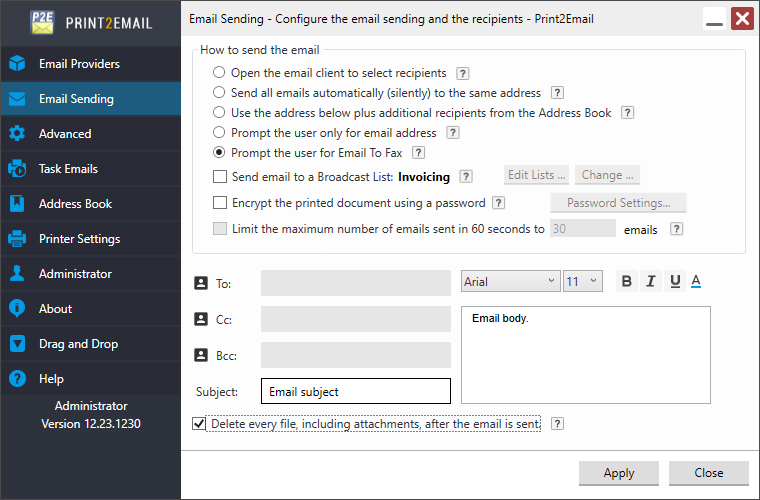760x500 pixels.
Task: Click the Edit Lists button
Action: (x=537, y=175)
